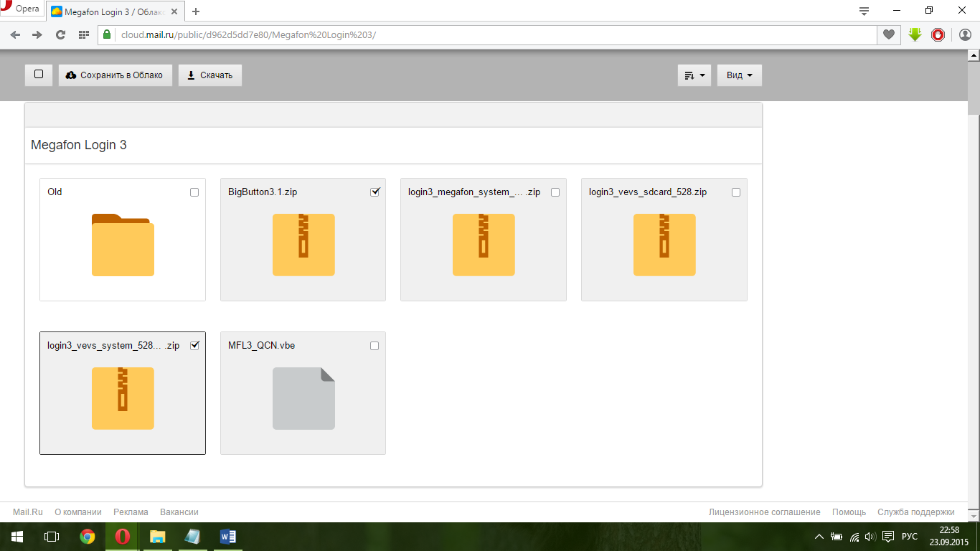
Task: Open the user profile icon
Action: [965, 34]
